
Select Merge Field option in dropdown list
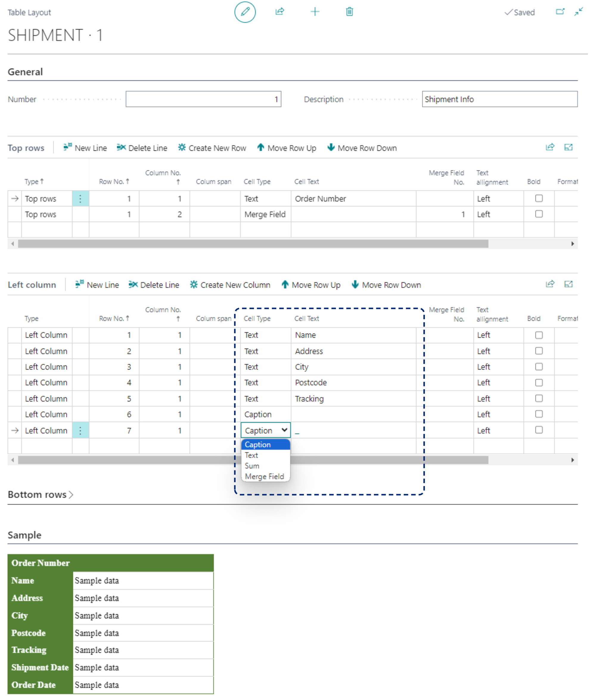[266, 476]
